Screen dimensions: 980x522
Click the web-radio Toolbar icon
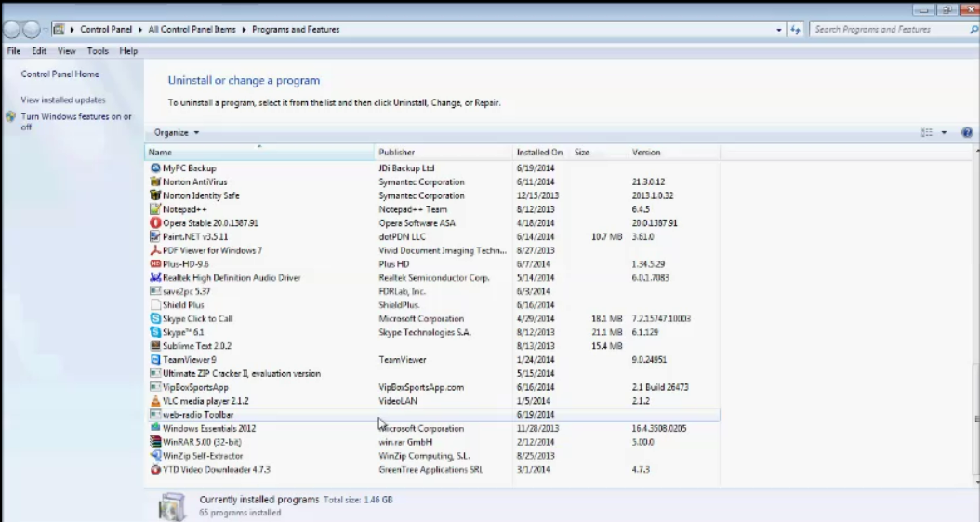155,415
